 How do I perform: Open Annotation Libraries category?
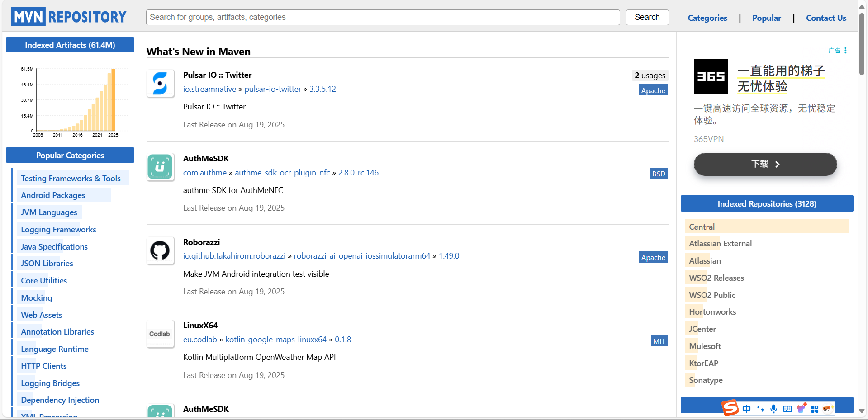pyautogui.click(x=57, y=331)
